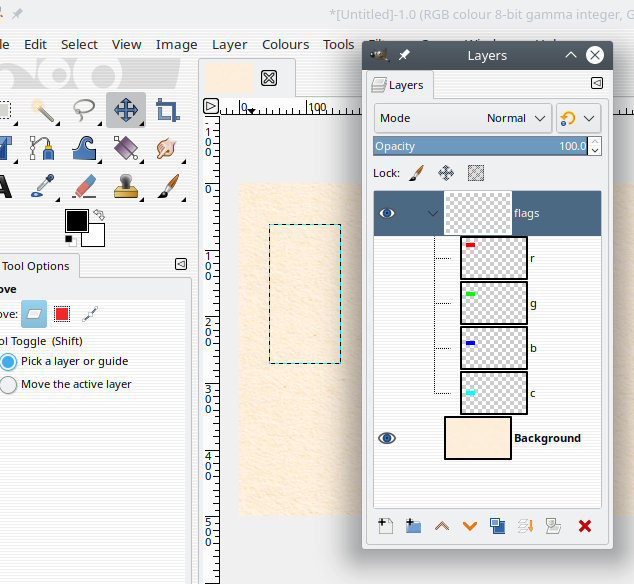This screenshot has height=584, width=634.
Task: Roll up the Layers dialog window
Action: click(x=571, y=55)
